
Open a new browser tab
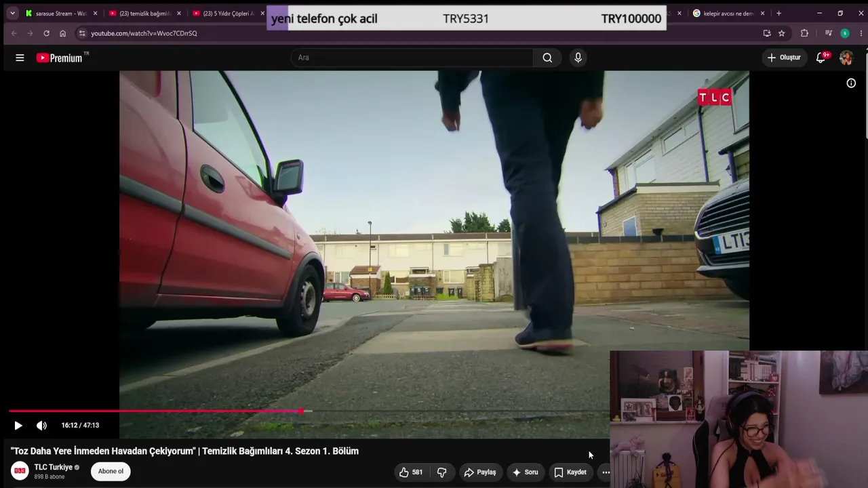coord(778,14)
